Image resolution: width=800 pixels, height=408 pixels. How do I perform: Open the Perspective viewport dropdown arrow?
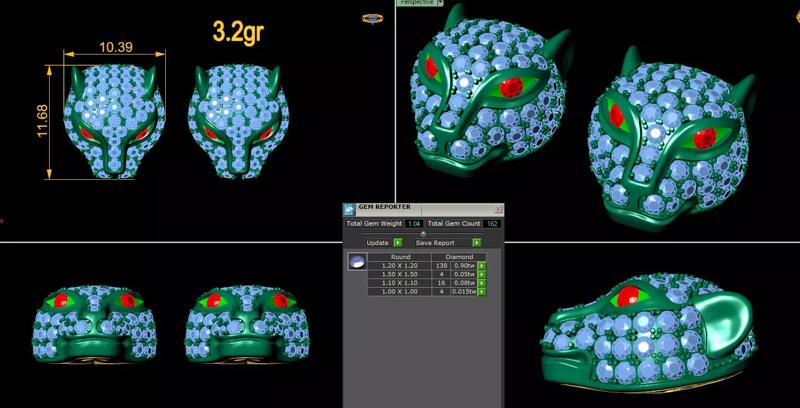[x=440, y=3]
